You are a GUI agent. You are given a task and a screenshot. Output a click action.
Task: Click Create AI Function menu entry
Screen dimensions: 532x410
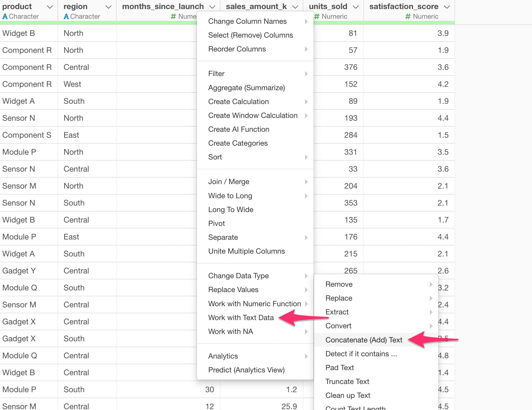click(239, 129)
